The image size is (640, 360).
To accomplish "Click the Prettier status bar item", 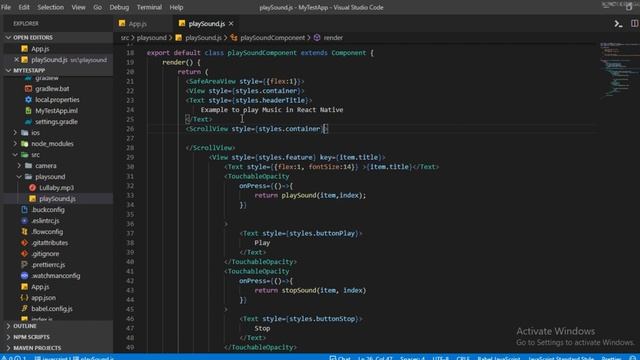I will (611, 358).
